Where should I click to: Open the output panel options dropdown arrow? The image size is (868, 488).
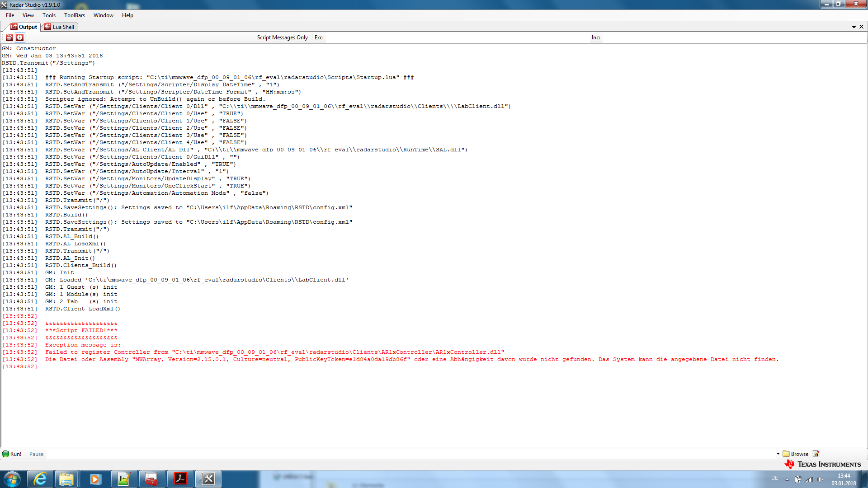click(854, 27)
